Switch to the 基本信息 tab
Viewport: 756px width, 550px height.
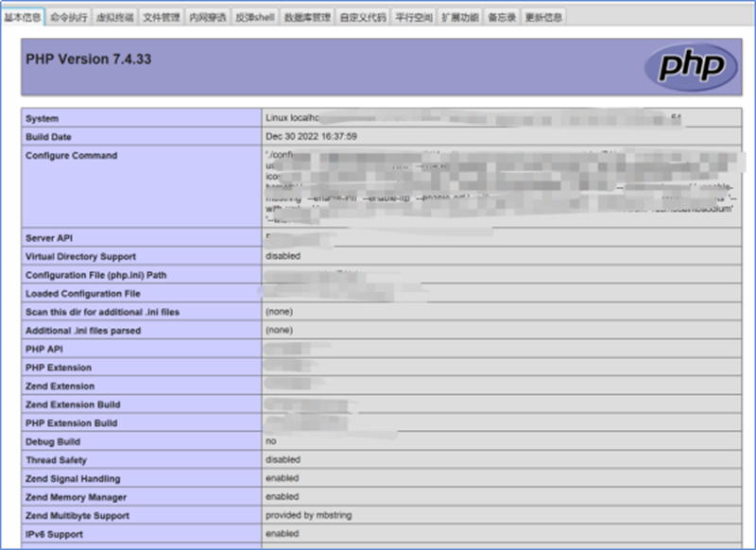tap(23, 17)
